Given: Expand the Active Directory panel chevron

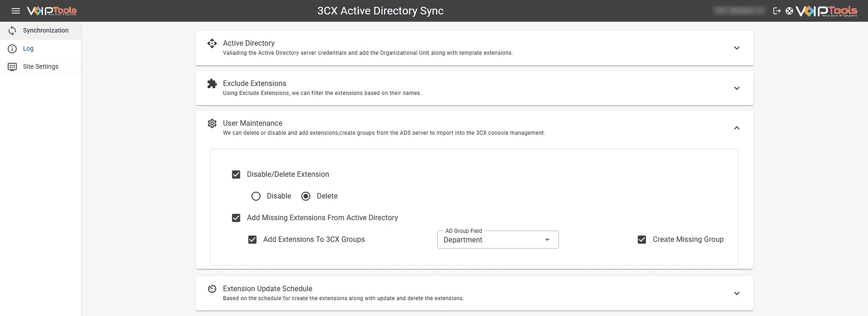Looking at the screenshot, I should click(x=737, y=48).
